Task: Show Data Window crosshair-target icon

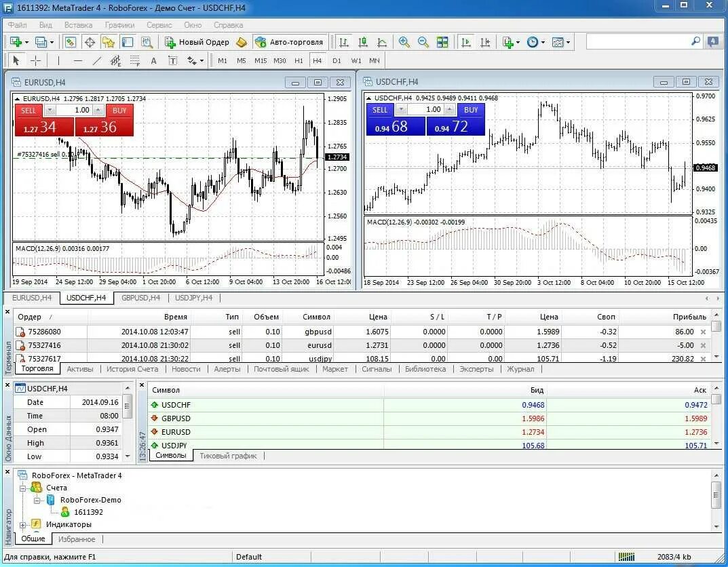Action: [x=90, y=42]
